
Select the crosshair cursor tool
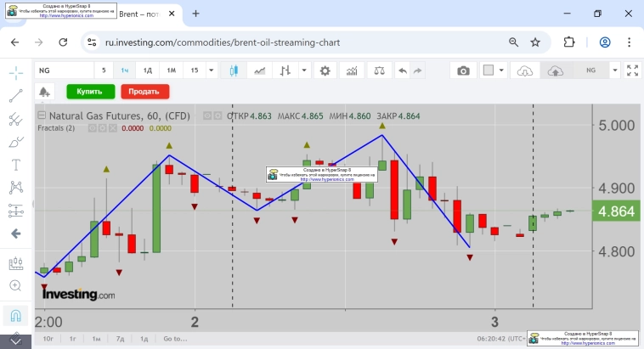(15, 72)
